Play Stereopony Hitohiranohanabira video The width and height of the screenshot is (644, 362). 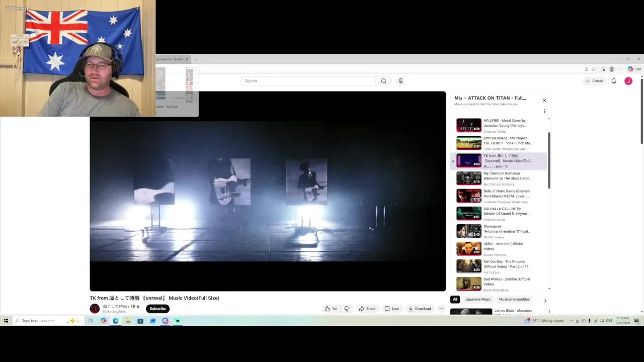(498, 231)
